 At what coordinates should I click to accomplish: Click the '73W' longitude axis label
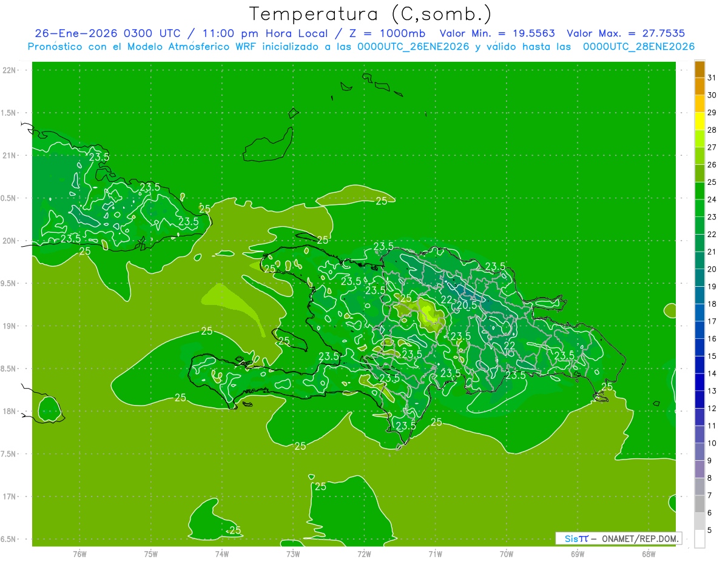293,554
